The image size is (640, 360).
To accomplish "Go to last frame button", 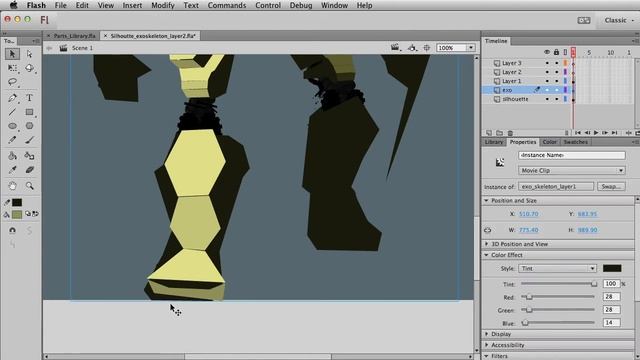I will (614, 133).
